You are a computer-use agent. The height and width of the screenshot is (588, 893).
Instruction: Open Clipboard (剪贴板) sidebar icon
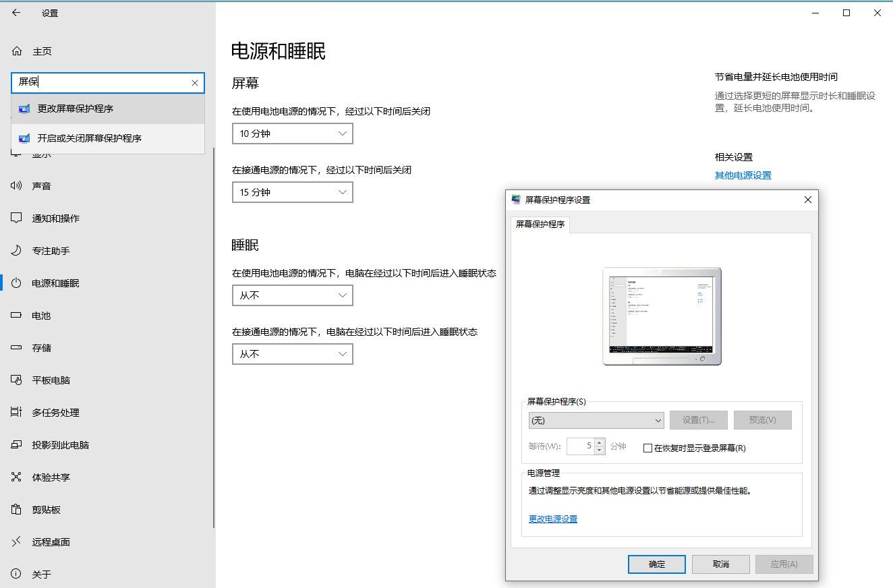(17, 510)
